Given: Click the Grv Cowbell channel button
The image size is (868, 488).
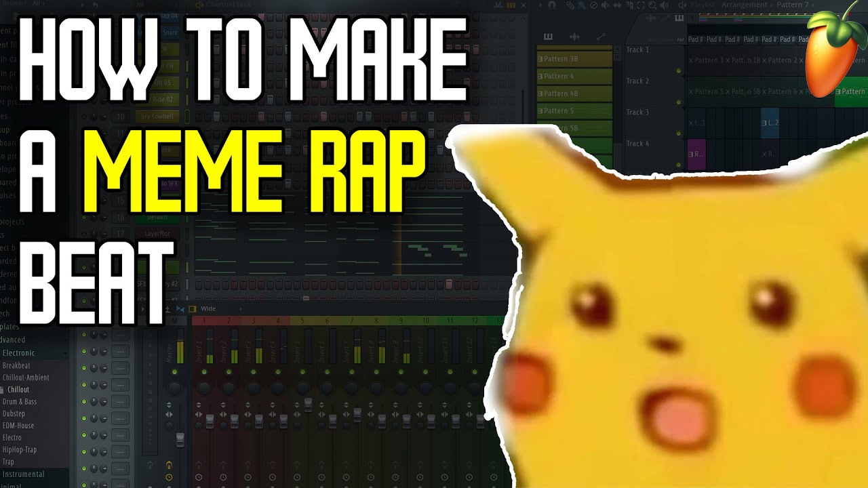Looking at the screenshot, I should [x=157, y=117].
